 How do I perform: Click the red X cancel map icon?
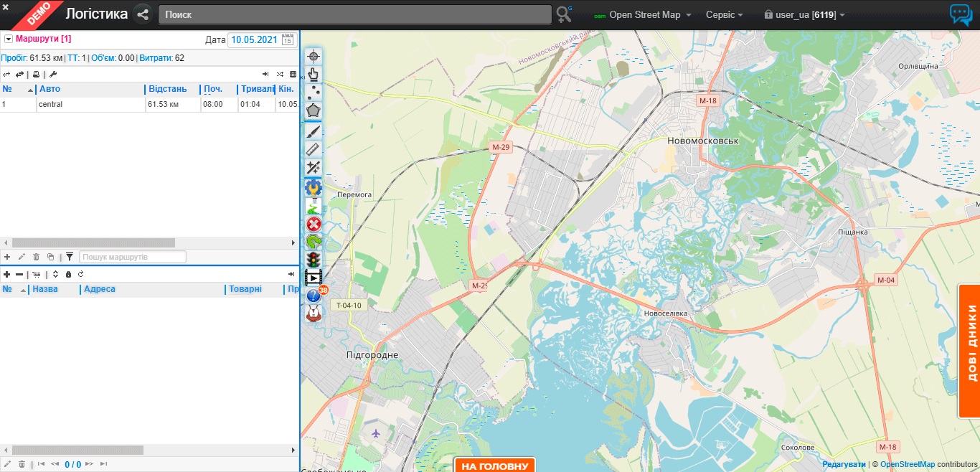(x=314, y=224)
